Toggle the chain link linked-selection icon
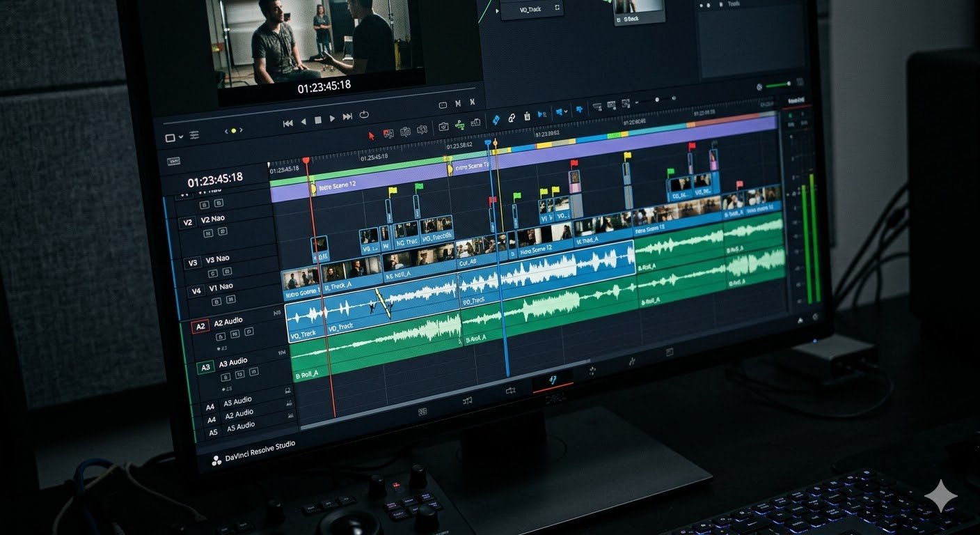 point(512,118)
